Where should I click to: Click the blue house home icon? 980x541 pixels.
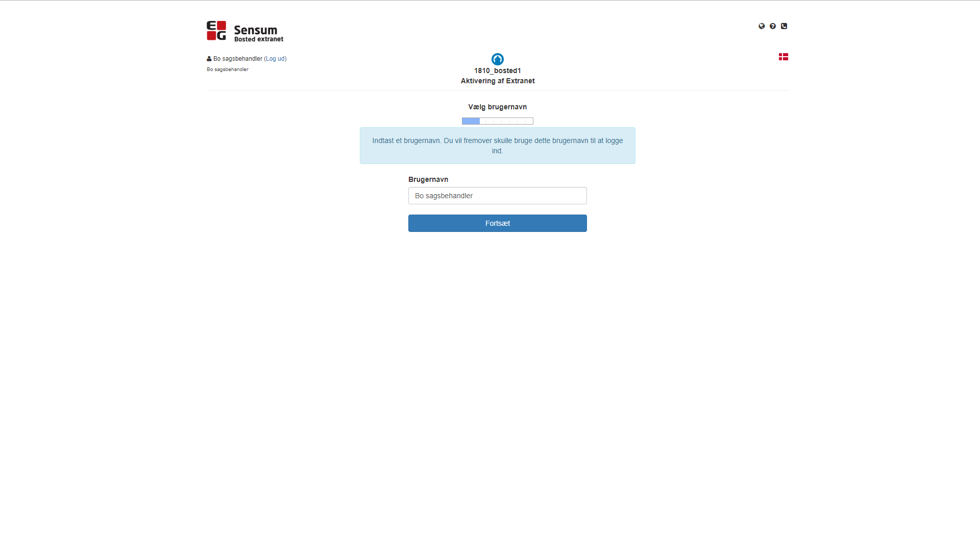pos(498,59)
